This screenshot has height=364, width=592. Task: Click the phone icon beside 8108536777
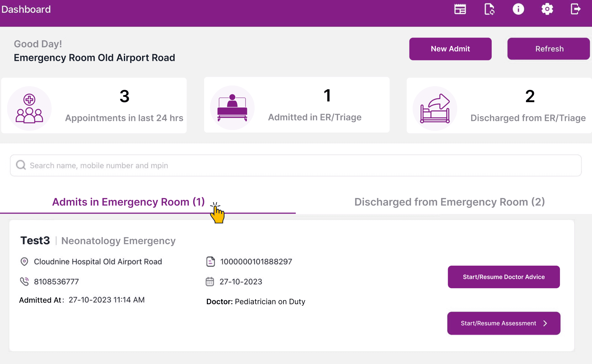tap(24, 281)
